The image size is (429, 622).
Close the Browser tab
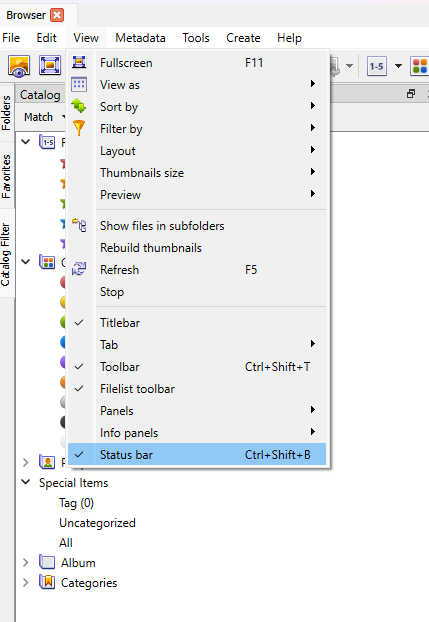57,15
